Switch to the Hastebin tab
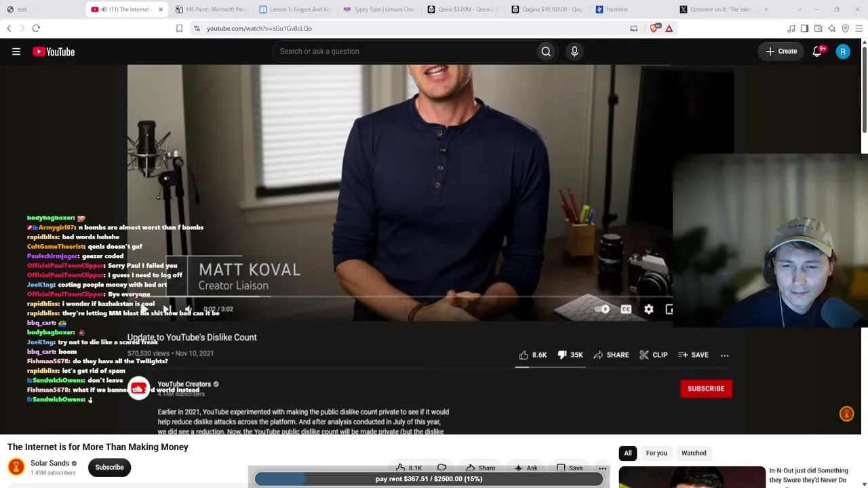The height and width of the screenshot is (488, 868). (x=631, y=9)
